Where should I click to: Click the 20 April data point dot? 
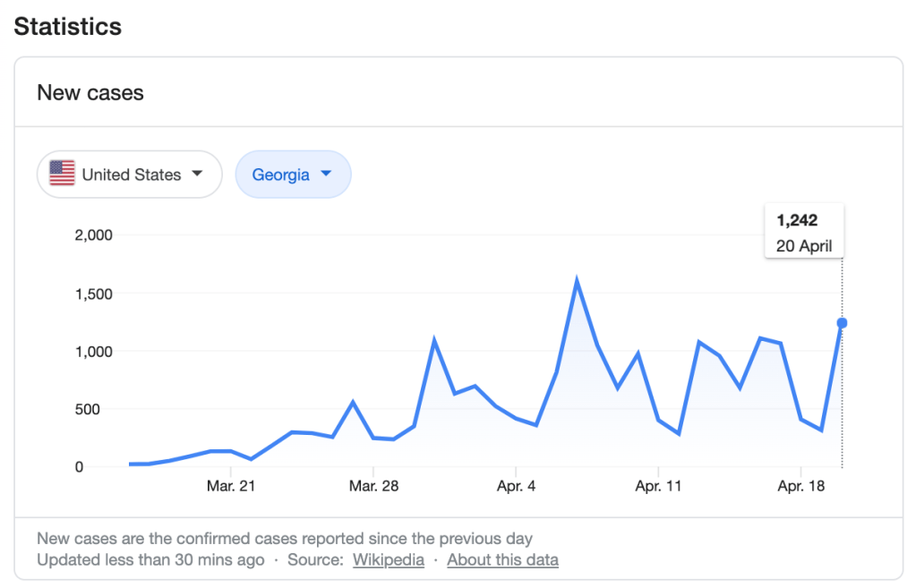click(842, 323)
